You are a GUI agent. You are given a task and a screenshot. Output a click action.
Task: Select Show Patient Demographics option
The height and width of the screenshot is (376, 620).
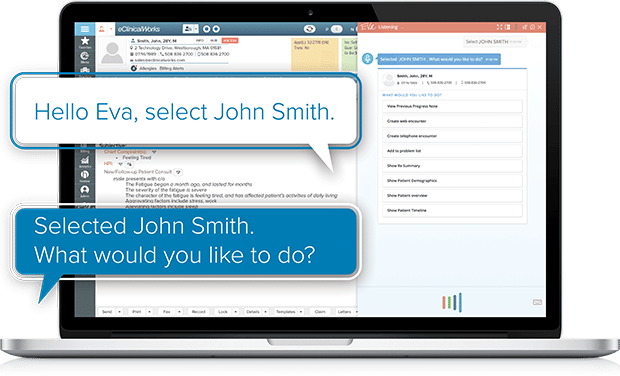click(452, 181)
